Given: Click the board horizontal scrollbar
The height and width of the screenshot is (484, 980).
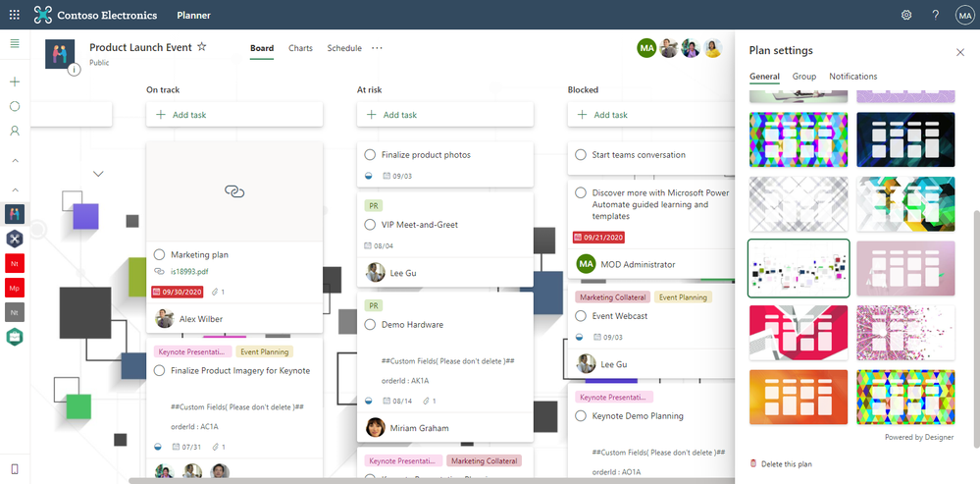Looking at the screenshot, I should click(x=432, y=480).
